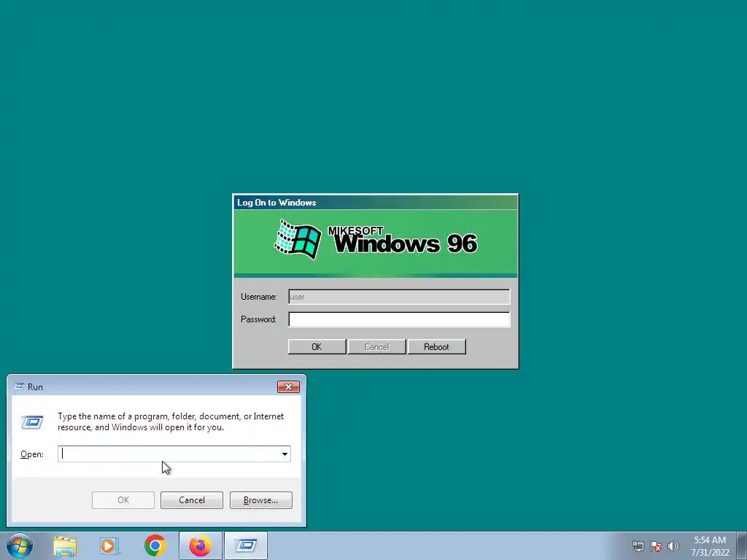The height and width of the screenshot is (560, 747).
Task: Open the Action Center flag icon
Action: (x=656, y=546)
